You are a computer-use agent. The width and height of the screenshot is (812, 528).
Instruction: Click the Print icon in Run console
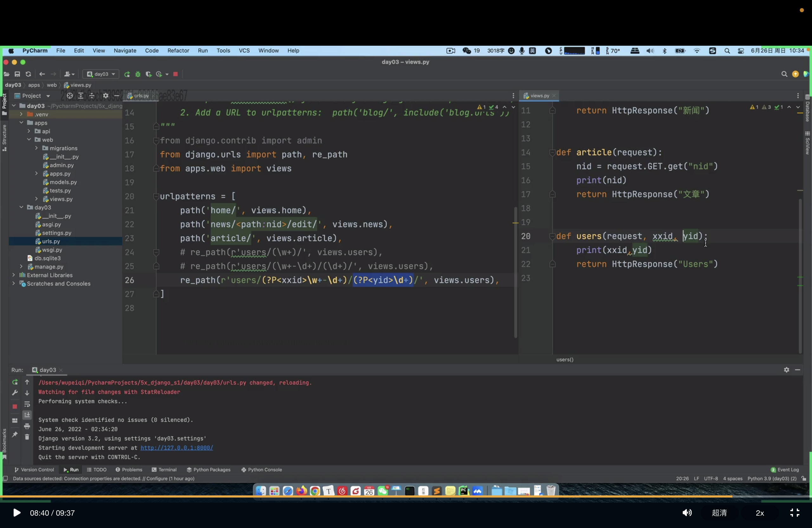(x=27, y=426)
